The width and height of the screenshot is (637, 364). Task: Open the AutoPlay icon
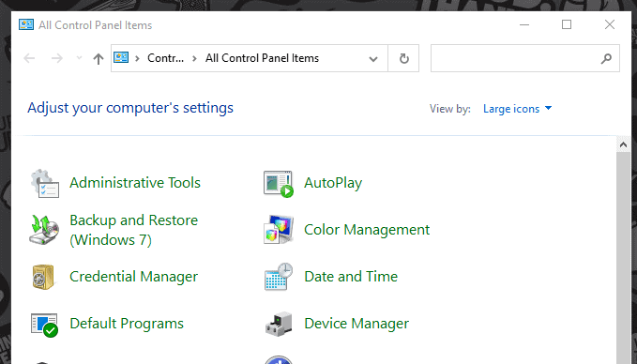(279, 184)
